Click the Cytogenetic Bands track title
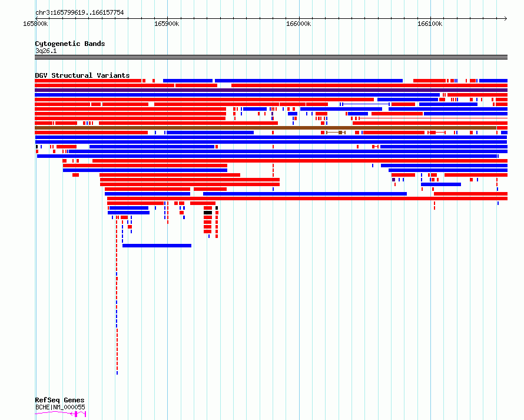Screen dimensions: 524x420 [x=70, y=44]
